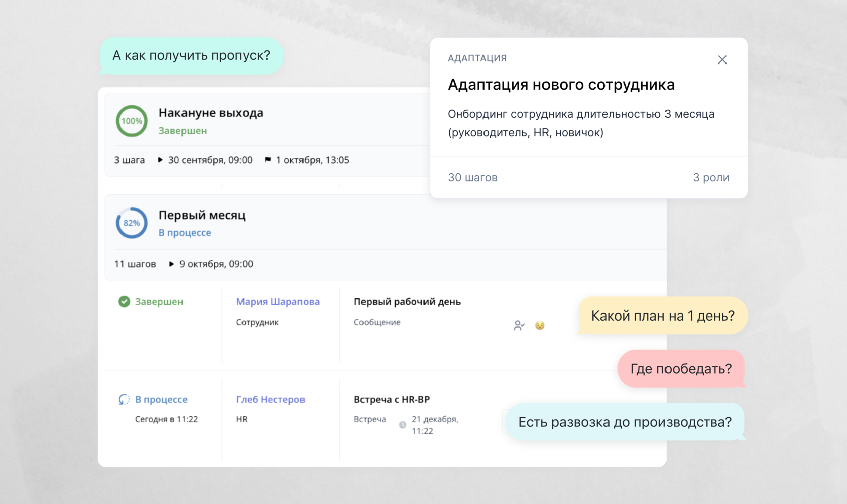847x504 pixels.
Task: Click the green Завершен check icon
Action: 124,302
